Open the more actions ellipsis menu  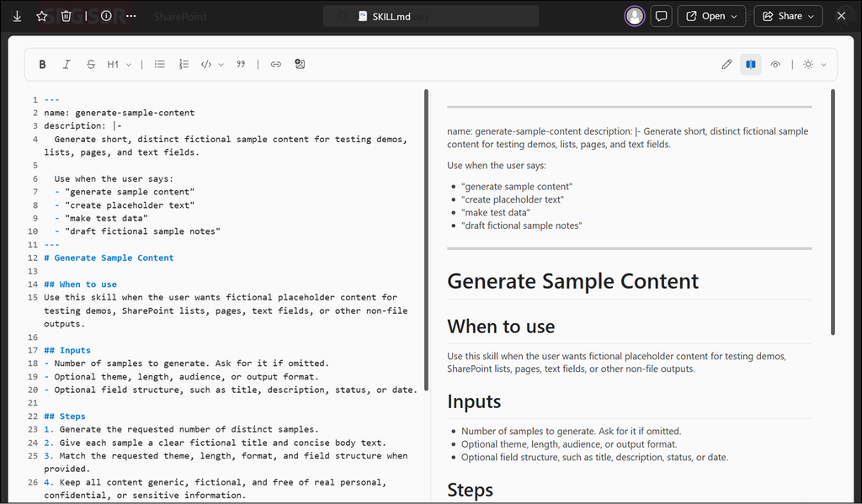[130, 16]
